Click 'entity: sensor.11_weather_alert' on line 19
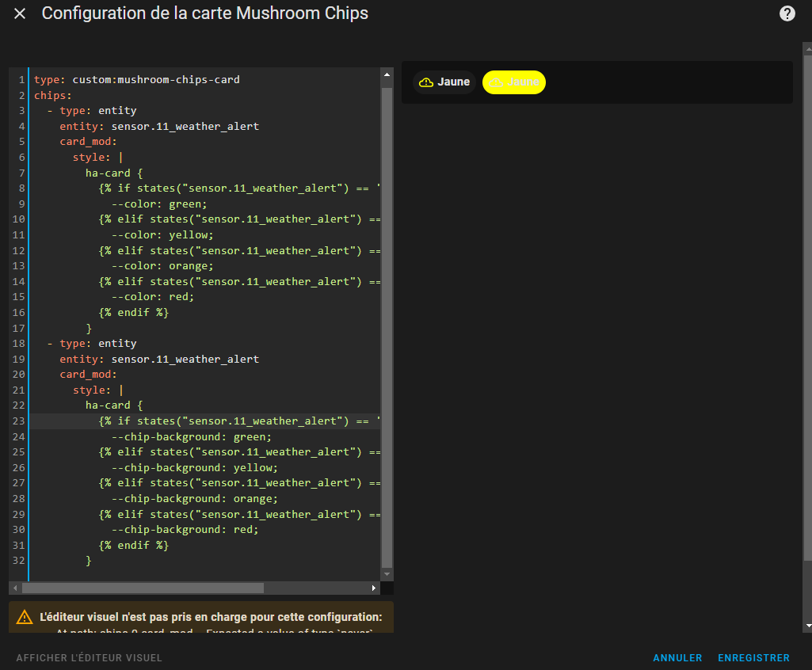The width and height of the screenshot is (812, 670). (159, 359)
